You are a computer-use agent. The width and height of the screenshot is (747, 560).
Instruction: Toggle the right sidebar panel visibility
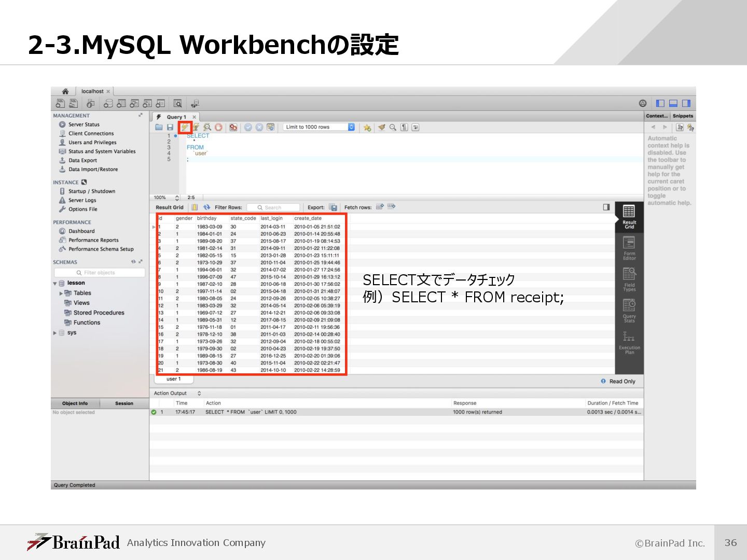686,103
